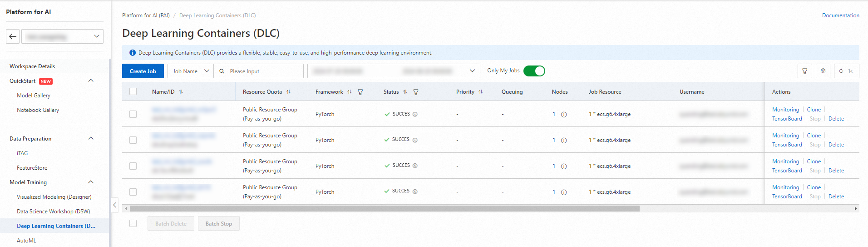The height and width of the screenshot is (247, 868).
Task: Sort jobs by Priority column
Action: click(x=481, y=92)
